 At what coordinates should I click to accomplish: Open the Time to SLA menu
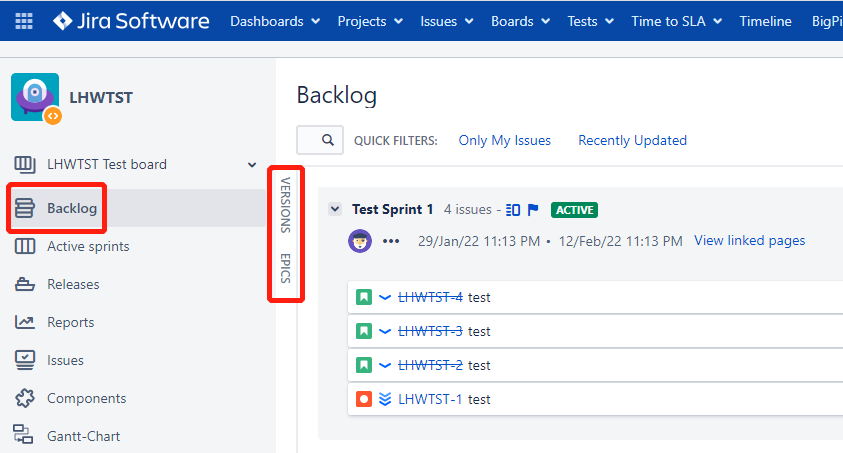coord(676,21)
